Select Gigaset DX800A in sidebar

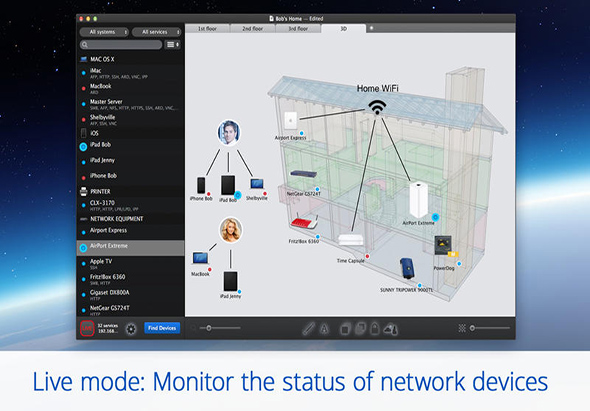pos(131,295)
